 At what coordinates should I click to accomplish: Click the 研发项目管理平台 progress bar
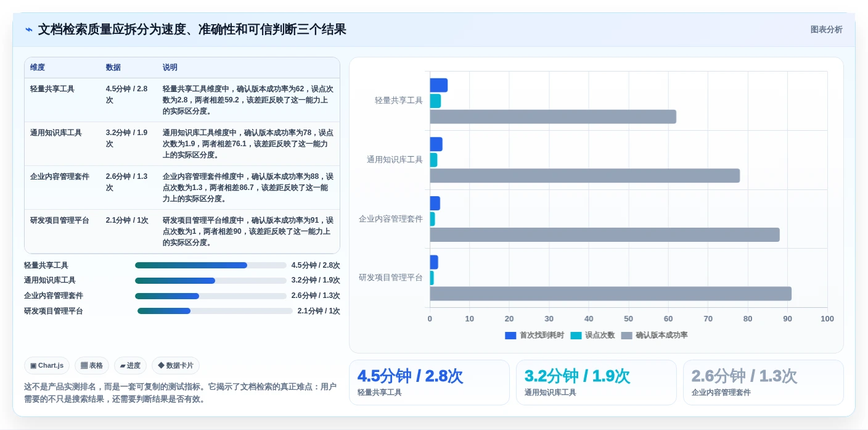click(215, 311)
